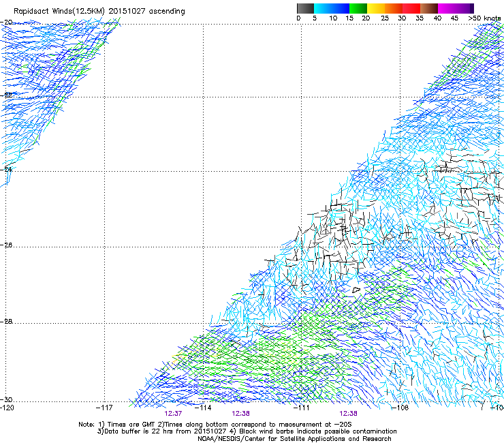The width and height of the screenshot is (504, 443).
Task: Click latitude label -28
Action: click(x=7, y=322)
